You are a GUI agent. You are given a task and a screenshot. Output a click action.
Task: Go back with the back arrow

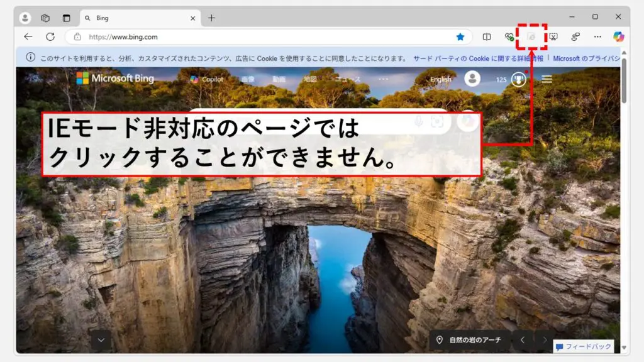(x=28, y=36)
